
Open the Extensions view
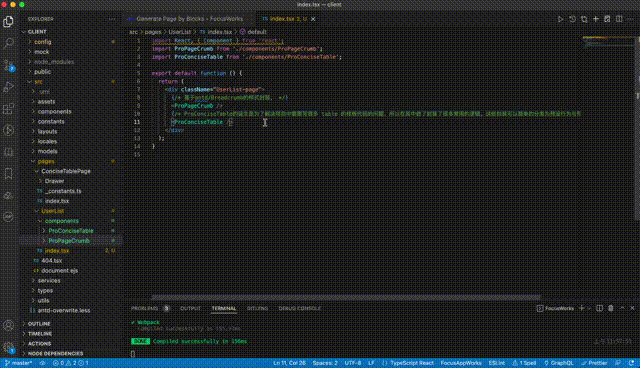[x=8, y=109]
